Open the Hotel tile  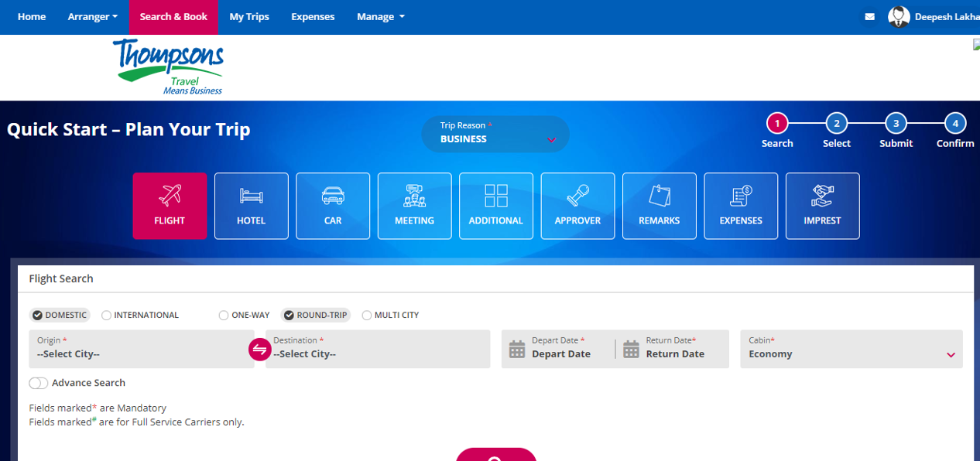coord(252,206)
